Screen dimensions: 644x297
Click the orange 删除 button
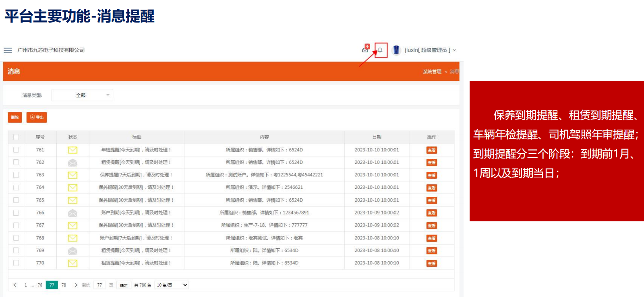[x=15, y=118]
